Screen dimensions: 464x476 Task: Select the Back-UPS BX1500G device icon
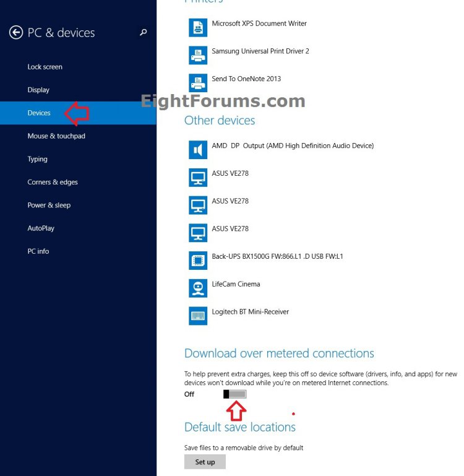198,260
